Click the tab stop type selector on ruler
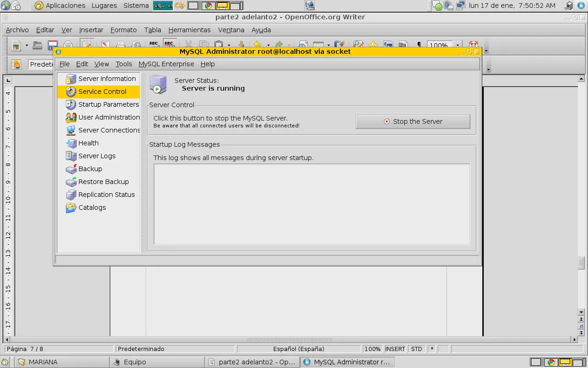 coord(8,80)
